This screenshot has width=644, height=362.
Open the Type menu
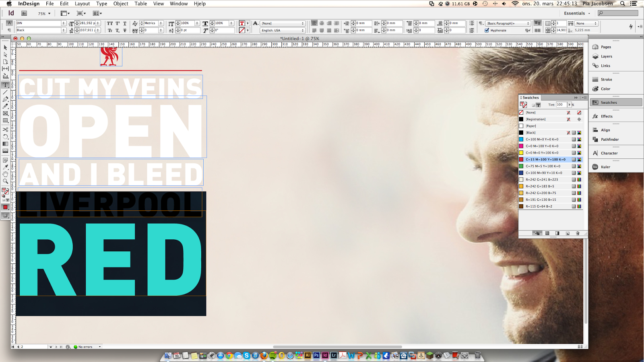(101, 4)
